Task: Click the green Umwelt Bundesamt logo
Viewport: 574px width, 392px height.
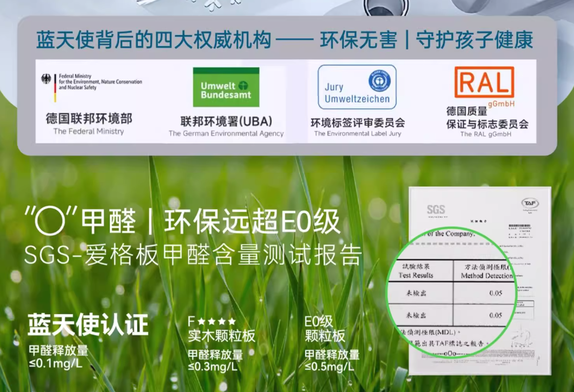Action: tap(226, 87)
